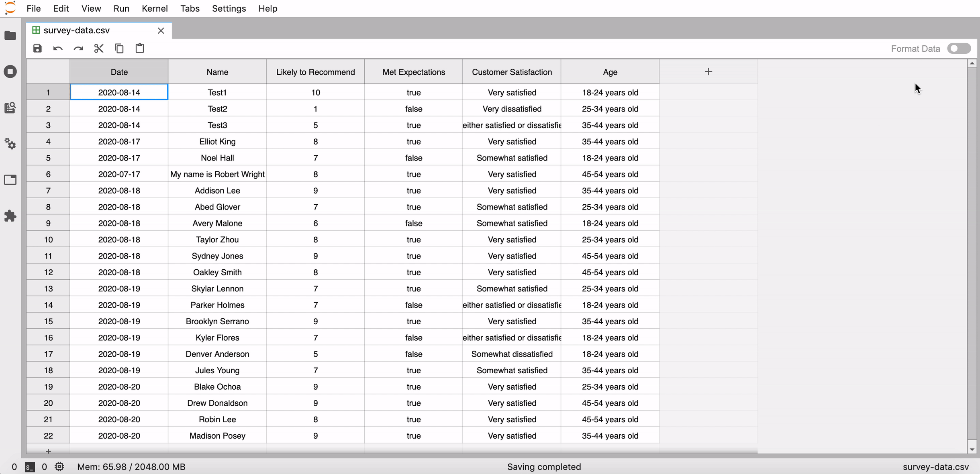This screenshot has width=980, height=474.
Task: Select the survey-data.csv tab
Action: [77, 31]
